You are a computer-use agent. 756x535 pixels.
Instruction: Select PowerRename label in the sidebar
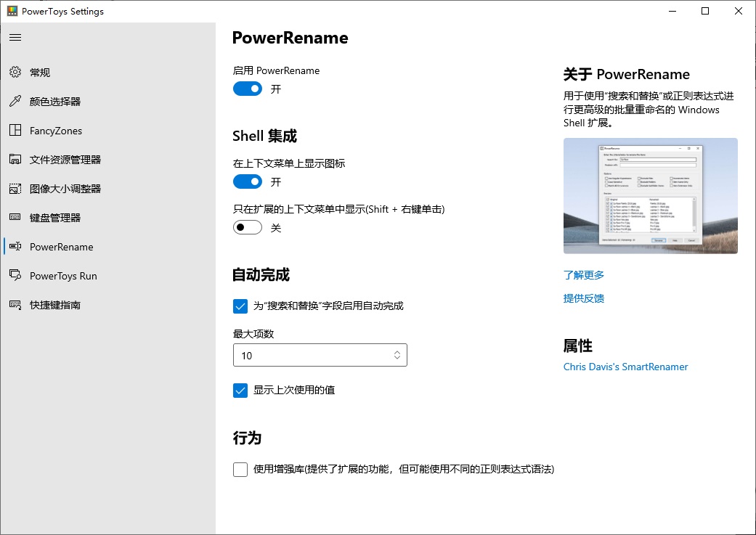coord(61,247)
